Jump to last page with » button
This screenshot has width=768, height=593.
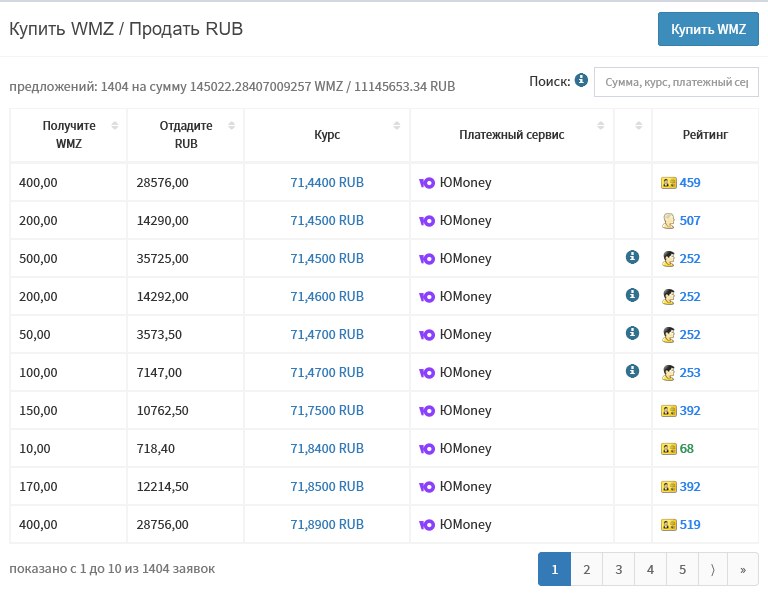pyautogui.click(x=743, y=569)
